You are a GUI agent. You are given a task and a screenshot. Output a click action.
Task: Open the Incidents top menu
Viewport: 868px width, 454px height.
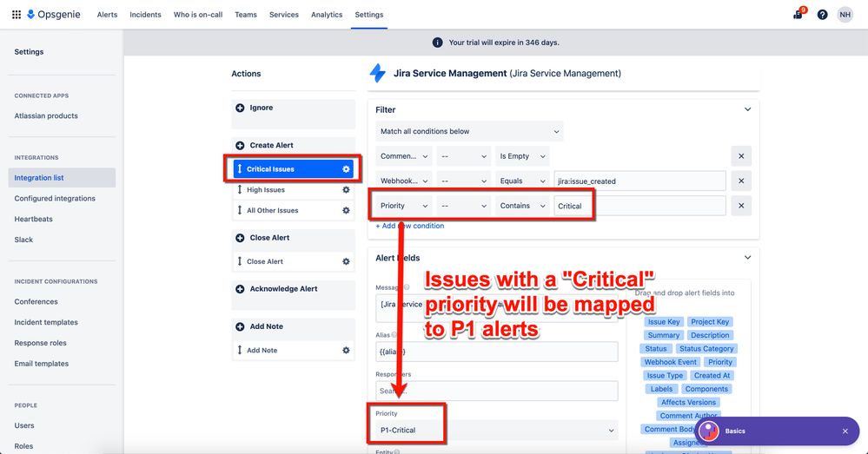pos(145,15)
